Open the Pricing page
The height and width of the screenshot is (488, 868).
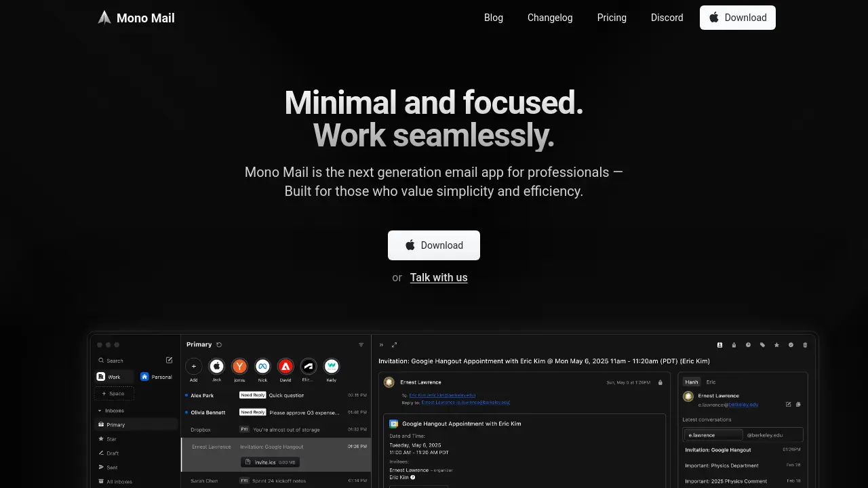pos(612,18)
